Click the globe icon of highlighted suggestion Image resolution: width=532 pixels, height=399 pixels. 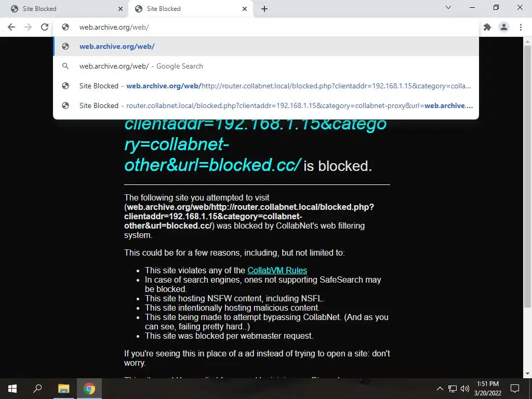(65, 46)
